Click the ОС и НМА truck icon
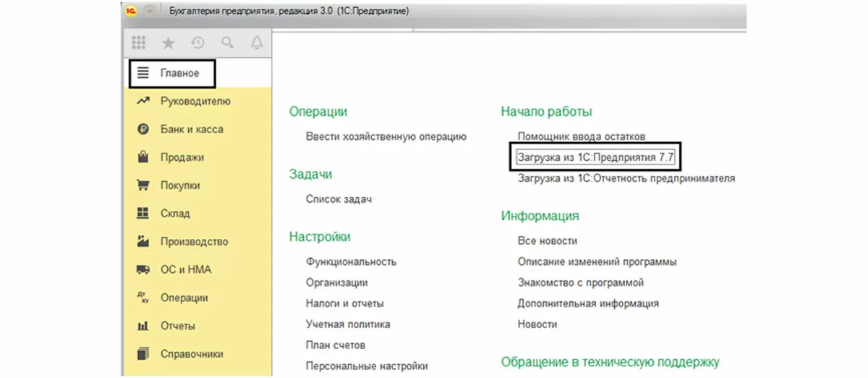 click(143, 269)
